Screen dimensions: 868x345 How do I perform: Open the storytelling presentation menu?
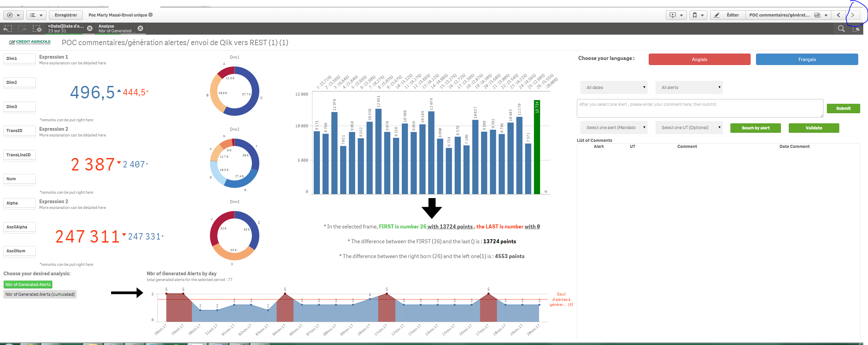point(676,15)
